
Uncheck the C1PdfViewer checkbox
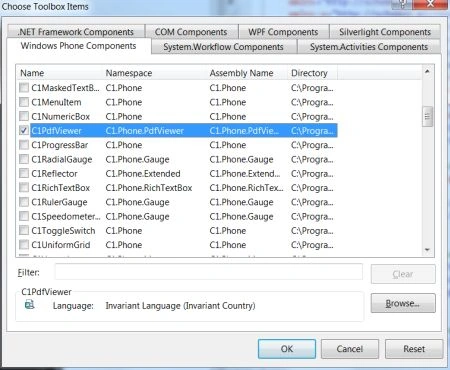click(24, 130)
